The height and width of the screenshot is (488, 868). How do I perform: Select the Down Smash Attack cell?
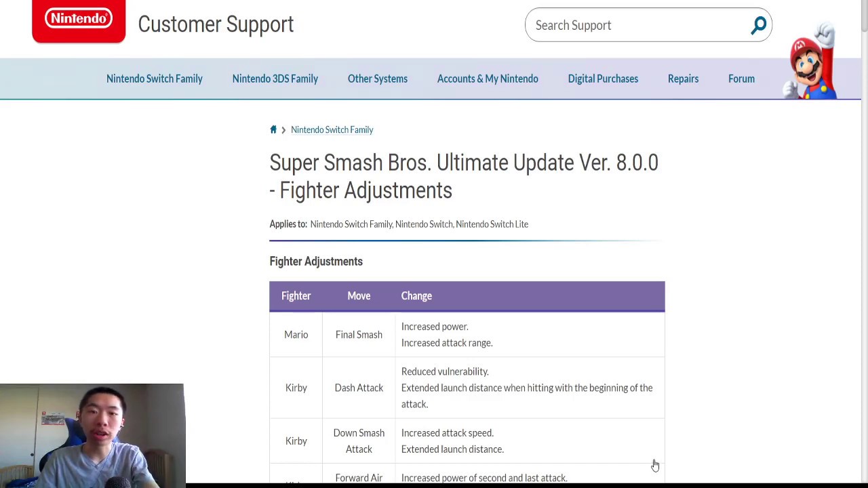(x=359, y=441)
